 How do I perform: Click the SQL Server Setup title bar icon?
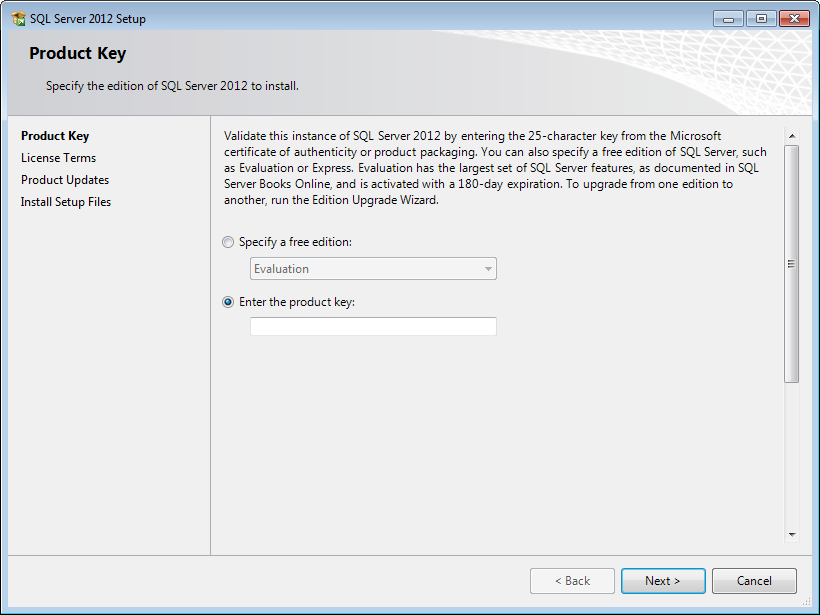(x=18, y=19)
